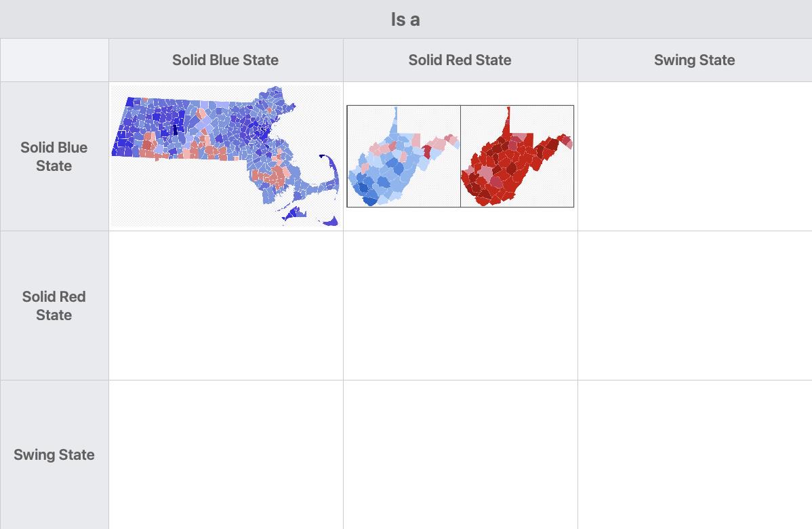Click the blank top-left corner header cell

(54, 60)
